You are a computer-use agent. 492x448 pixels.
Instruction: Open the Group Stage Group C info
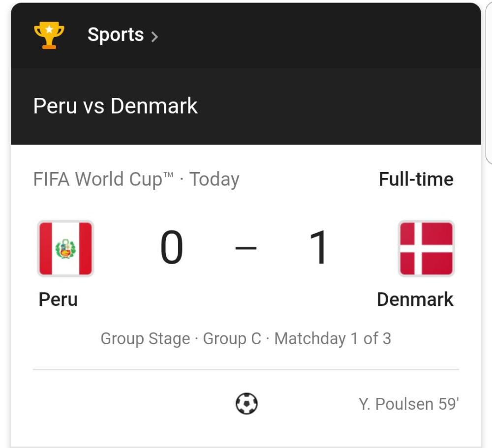[181, 338]
